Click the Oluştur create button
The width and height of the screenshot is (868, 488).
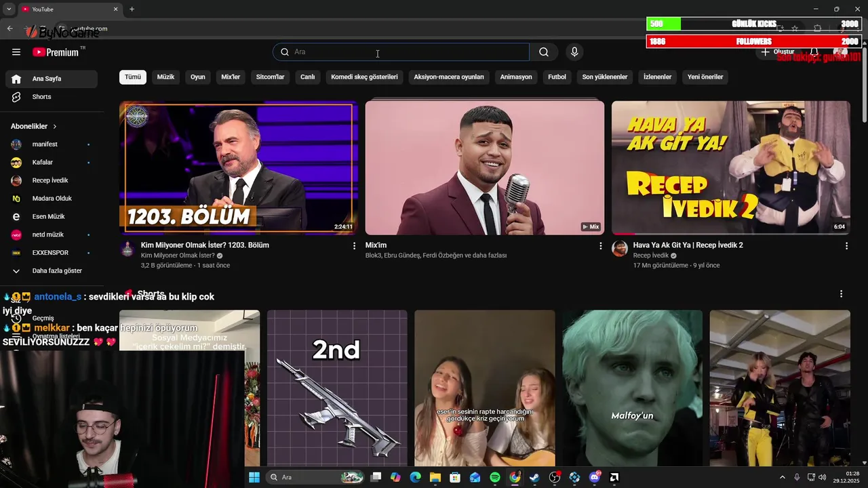coord(777,52)
